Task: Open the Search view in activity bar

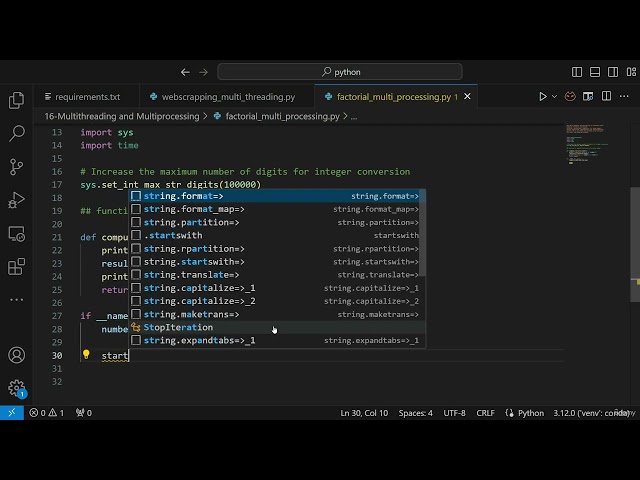Action: (x=16, y=133)
